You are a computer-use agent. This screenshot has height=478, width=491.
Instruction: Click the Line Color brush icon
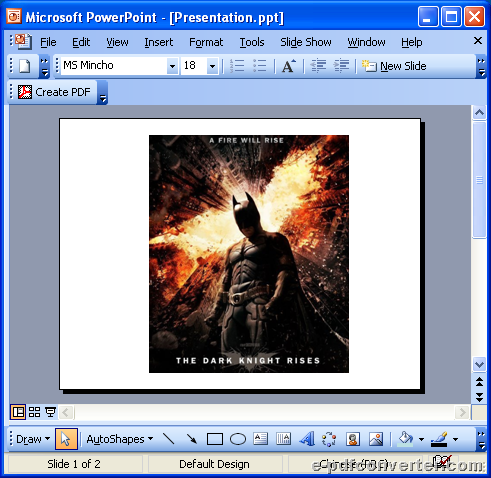439,439
